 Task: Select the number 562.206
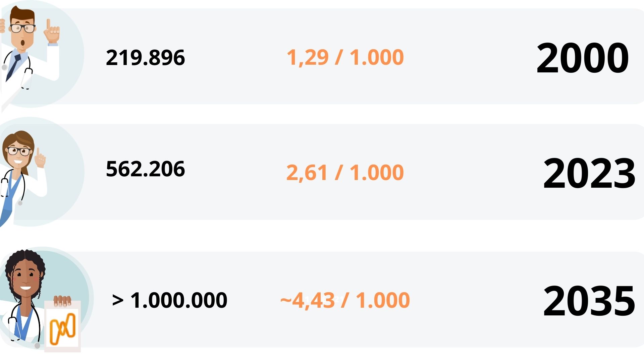[x=145, y=169]
